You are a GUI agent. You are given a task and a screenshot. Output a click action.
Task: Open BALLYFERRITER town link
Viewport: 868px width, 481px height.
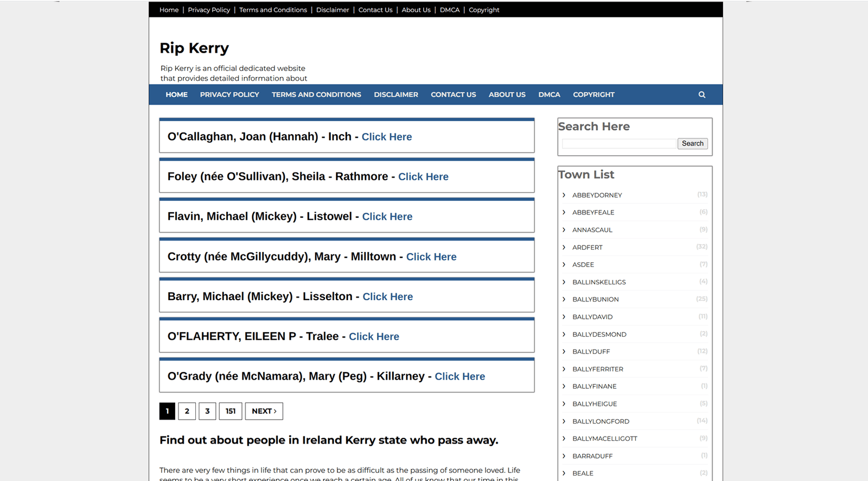click(597, 369)
